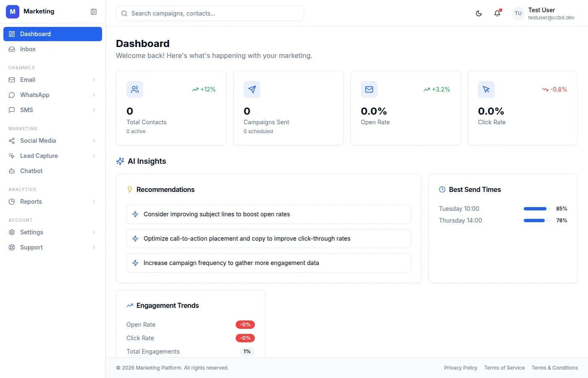Collapse the sidebar panel icon
The width and height of the screenshot is (588, 378).
[x=94, y=12]
